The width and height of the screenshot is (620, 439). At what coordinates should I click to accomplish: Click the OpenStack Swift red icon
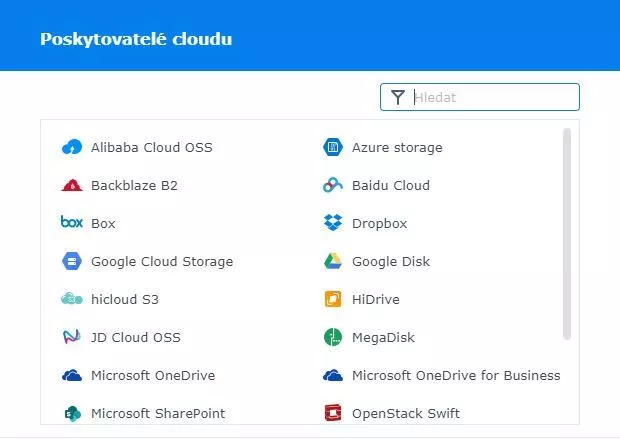click(333, 413)
